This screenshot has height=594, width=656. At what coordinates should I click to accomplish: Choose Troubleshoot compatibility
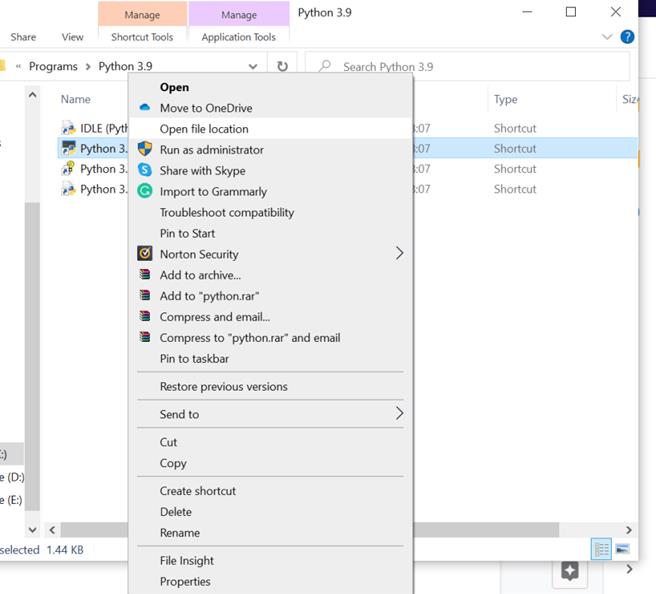tap(227, 213)
